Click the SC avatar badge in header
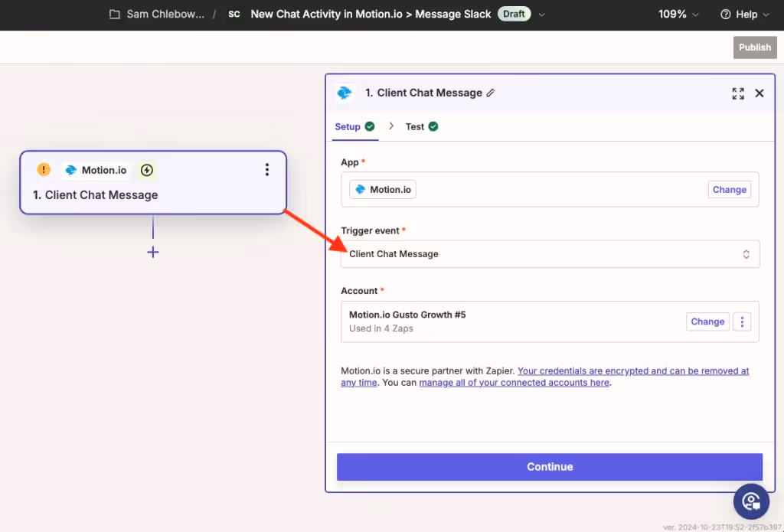784x532 pixels. coord(234,15)
